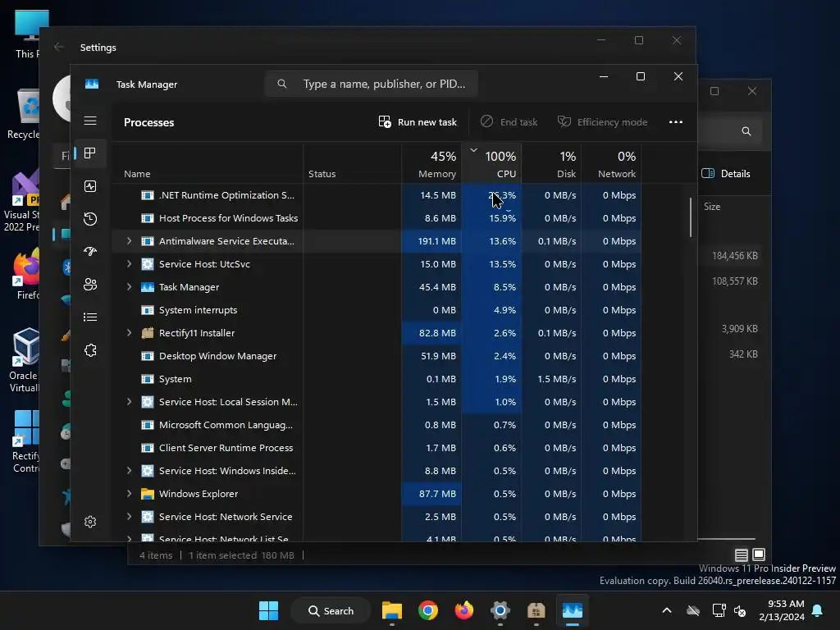Expand the Task Manager process group
The image size is (840, 630).
click(x=129, y=287)
